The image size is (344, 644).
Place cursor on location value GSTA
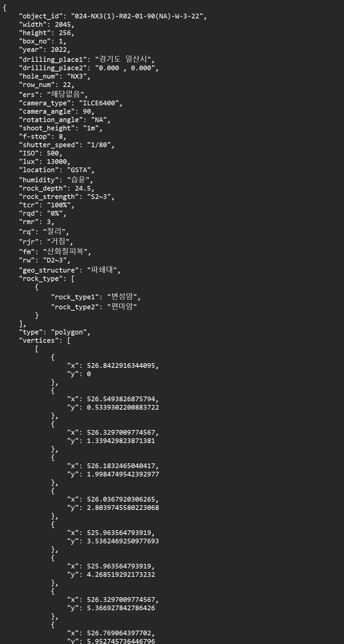79,170
